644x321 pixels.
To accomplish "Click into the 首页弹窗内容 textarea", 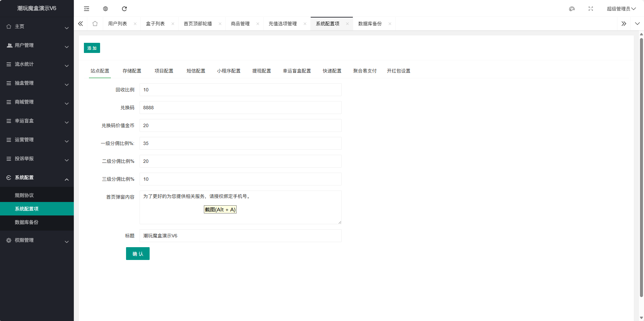I will coord(241,207).
